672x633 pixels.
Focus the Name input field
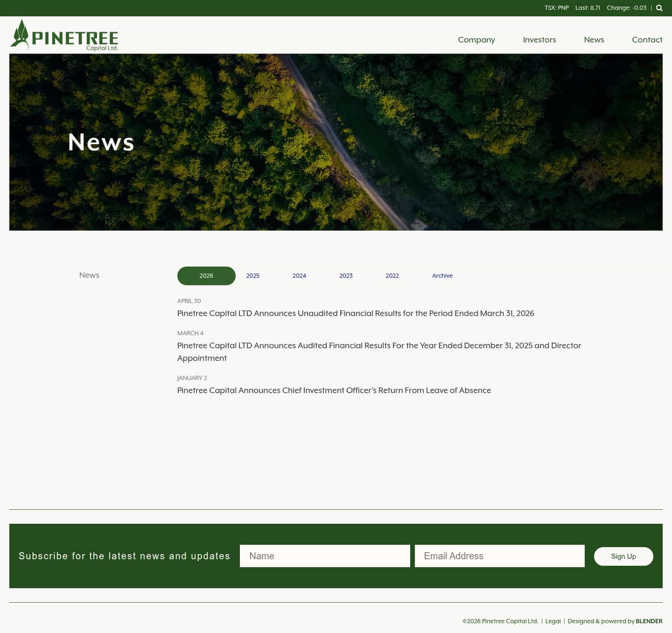[325, 556]
